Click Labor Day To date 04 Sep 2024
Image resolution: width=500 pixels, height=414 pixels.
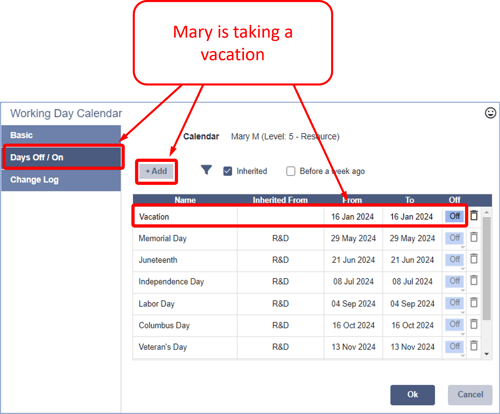[413, 304]
